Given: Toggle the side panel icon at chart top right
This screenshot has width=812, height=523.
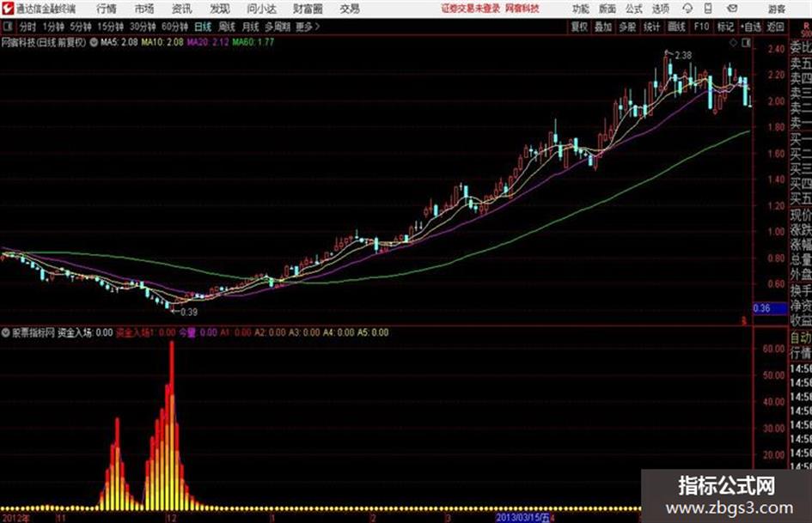Looking at the screenshot, I should tap(746, 43).
